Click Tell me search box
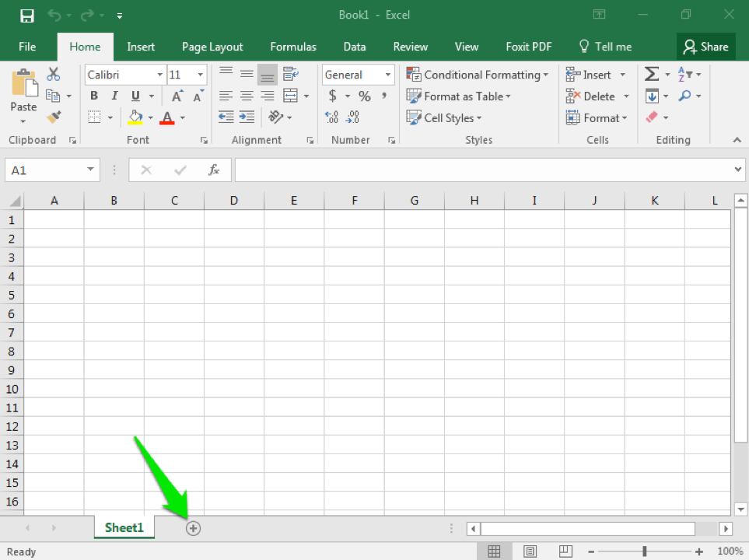This screenshot has width=749, height=560. (x=605, y=47)
